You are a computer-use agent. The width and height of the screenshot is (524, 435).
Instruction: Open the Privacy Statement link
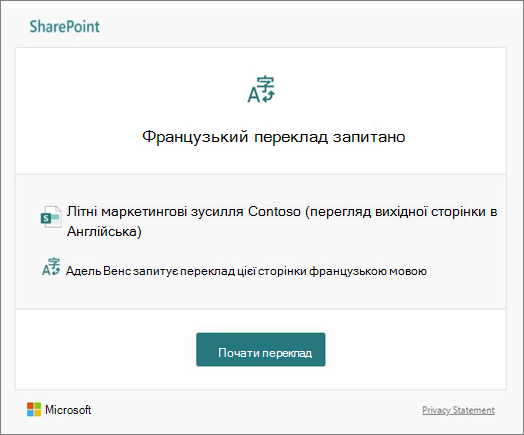coord(458,410)
